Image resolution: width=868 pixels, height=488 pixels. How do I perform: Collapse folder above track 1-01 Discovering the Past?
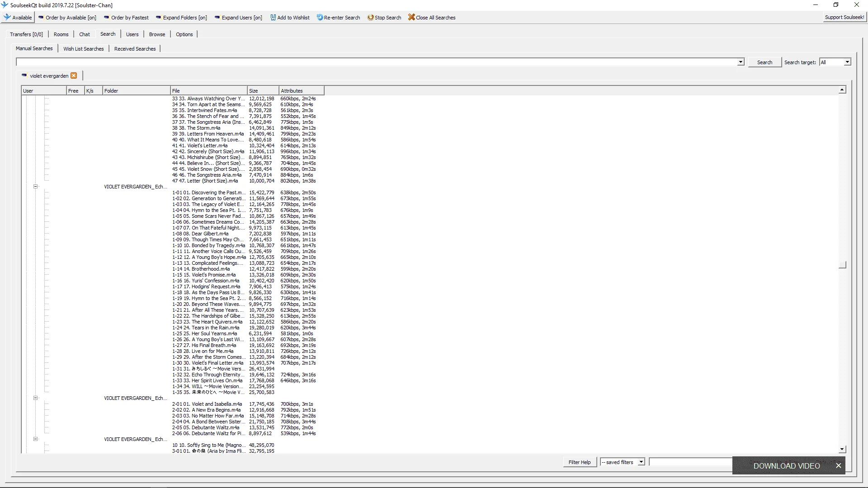click(x=35, y=186)
